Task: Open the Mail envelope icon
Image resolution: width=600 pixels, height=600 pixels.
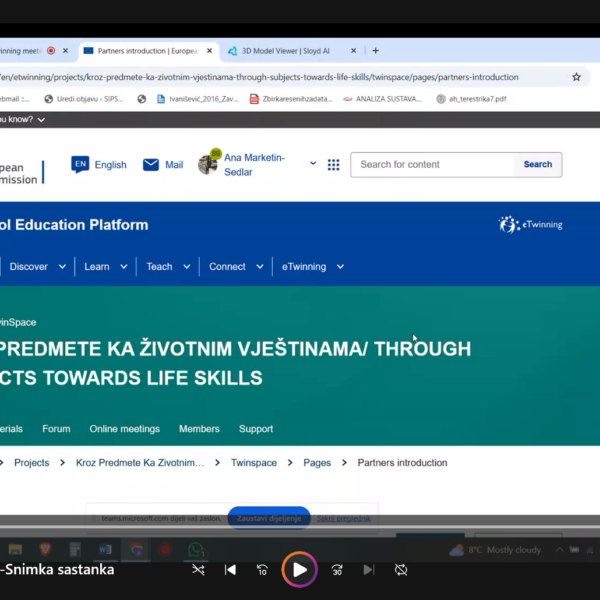Action: 151,165
